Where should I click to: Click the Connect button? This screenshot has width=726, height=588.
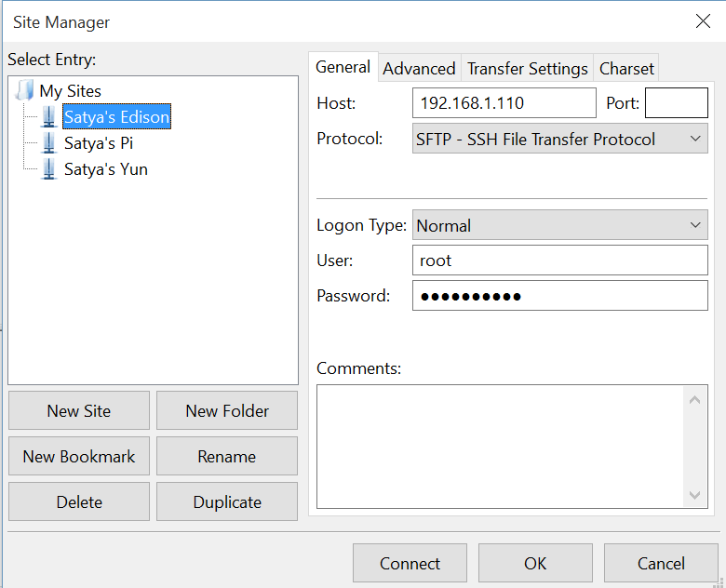pyautogui.click(x=410, y=563)
